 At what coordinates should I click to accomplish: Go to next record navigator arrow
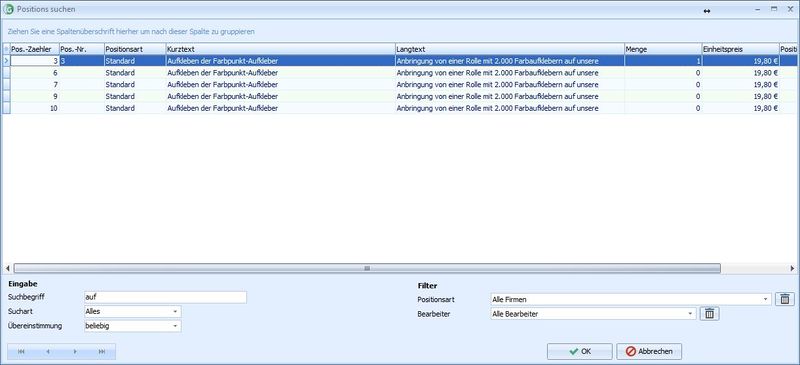[75, 352]
